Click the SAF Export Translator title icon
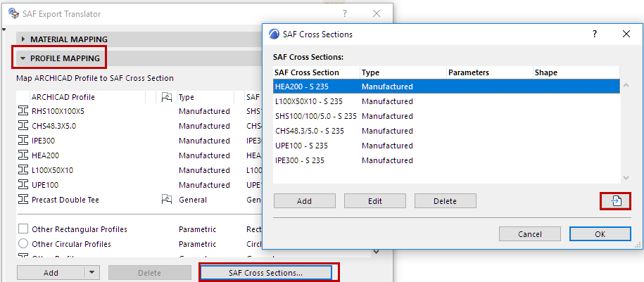Viewport: 644px width, 282px height. click(13, 13)
